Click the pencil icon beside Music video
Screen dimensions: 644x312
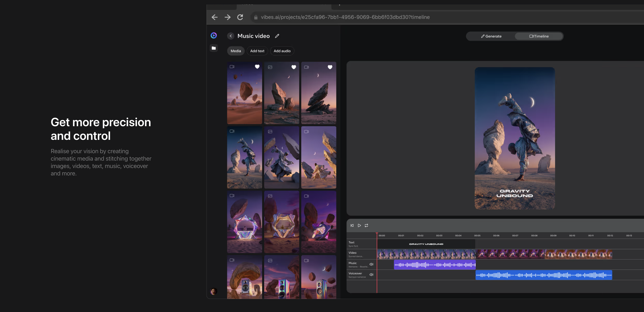click(x=277, y=36)
